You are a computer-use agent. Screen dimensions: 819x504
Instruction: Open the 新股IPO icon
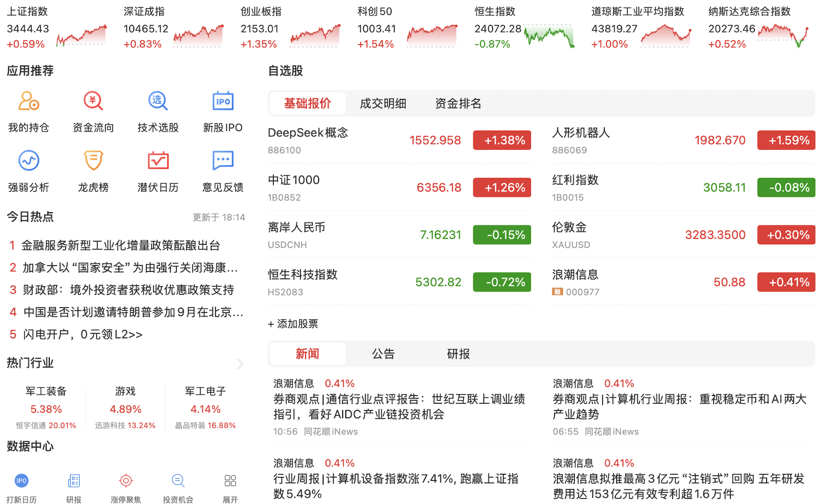coord(223,101)
